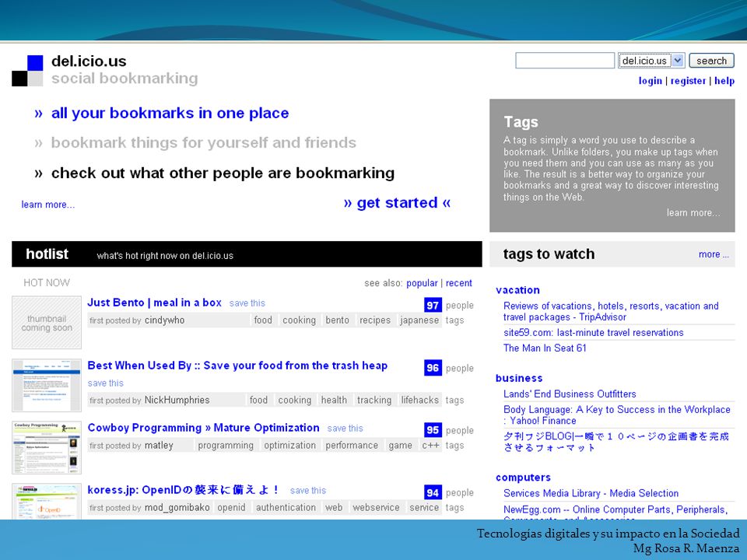Click learn more below the intro list
Image resolution: width=747 pixels, height=560 pixels.
coord(47,205)
